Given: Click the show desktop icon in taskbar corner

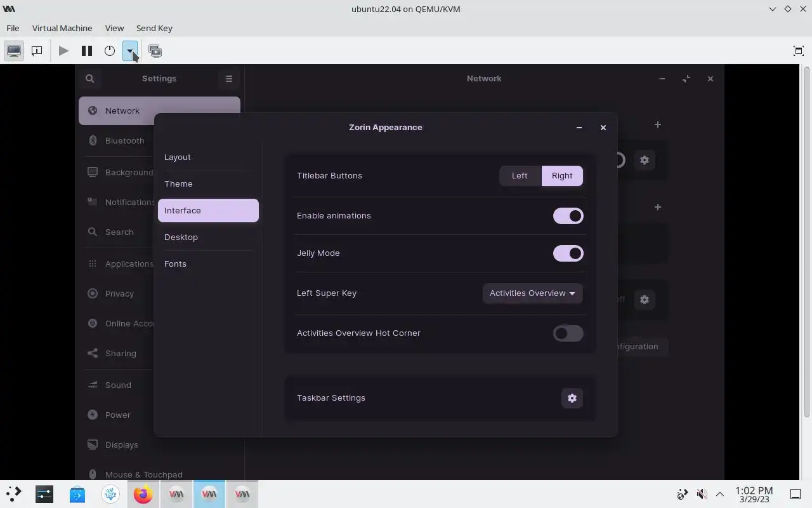Looking at the screenshot, I should pos(796,494).
